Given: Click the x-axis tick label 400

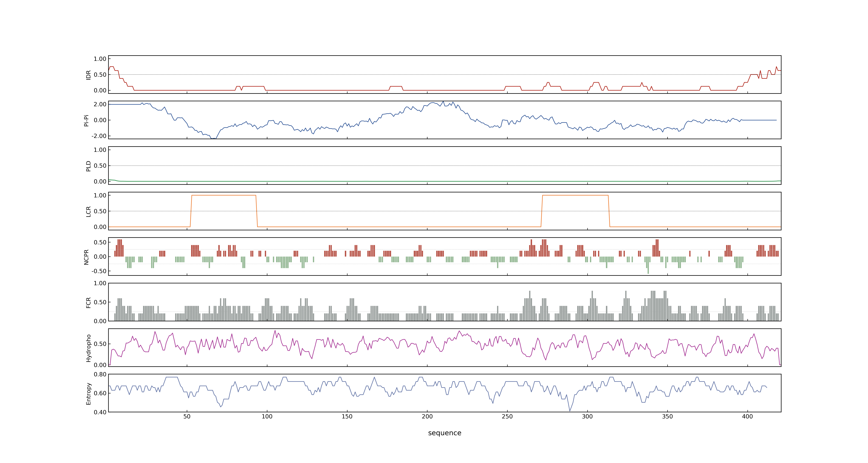Looking at the screenshot, I should (x=747, y=416).
